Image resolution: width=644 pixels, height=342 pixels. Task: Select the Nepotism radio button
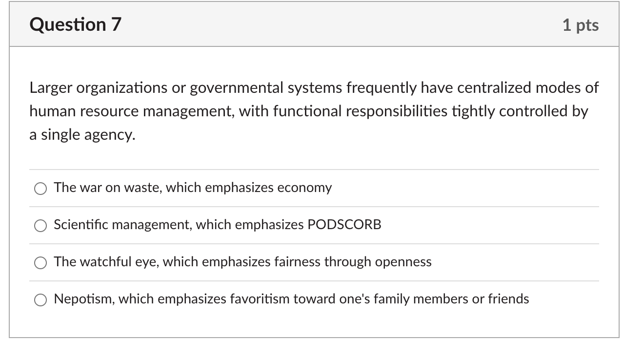click(40, 300)
